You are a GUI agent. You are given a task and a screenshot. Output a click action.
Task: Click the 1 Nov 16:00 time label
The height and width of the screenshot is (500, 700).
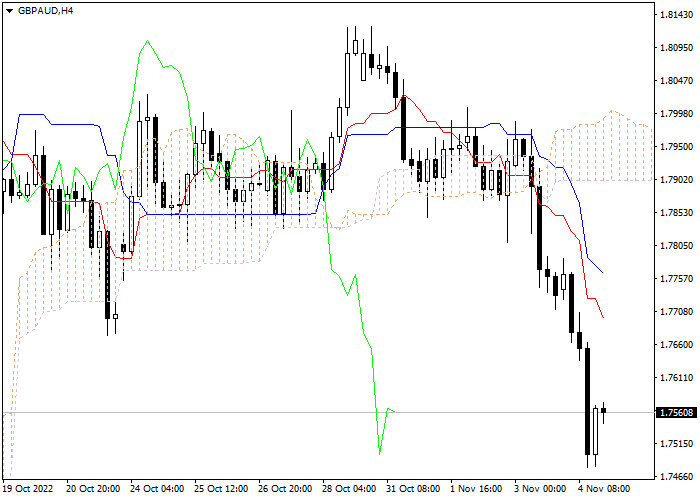pos(476,489)
